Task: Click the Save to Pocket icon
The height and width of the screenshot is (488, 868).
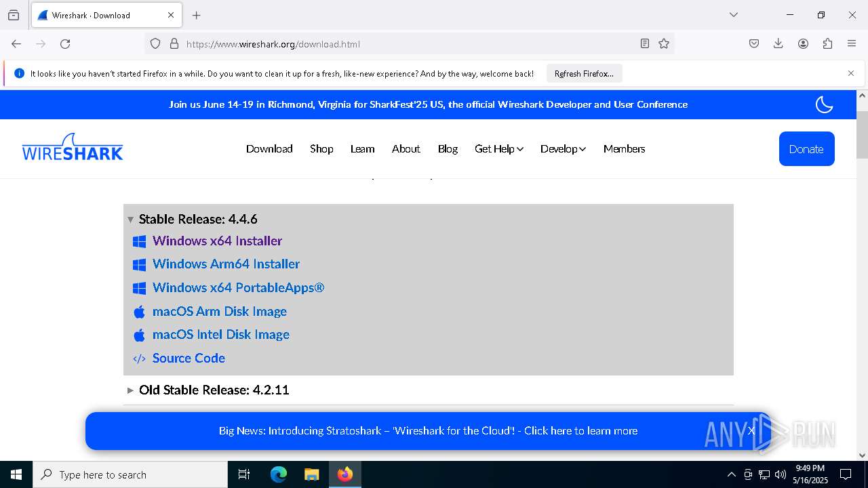Action: coord(754,43)
